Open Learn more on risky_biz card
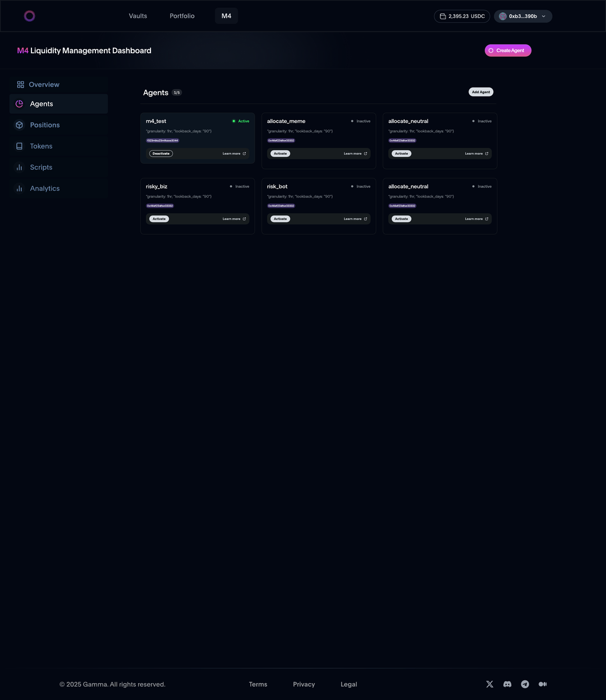The width and height of the screenshot is (606, 700). (234, 219)
